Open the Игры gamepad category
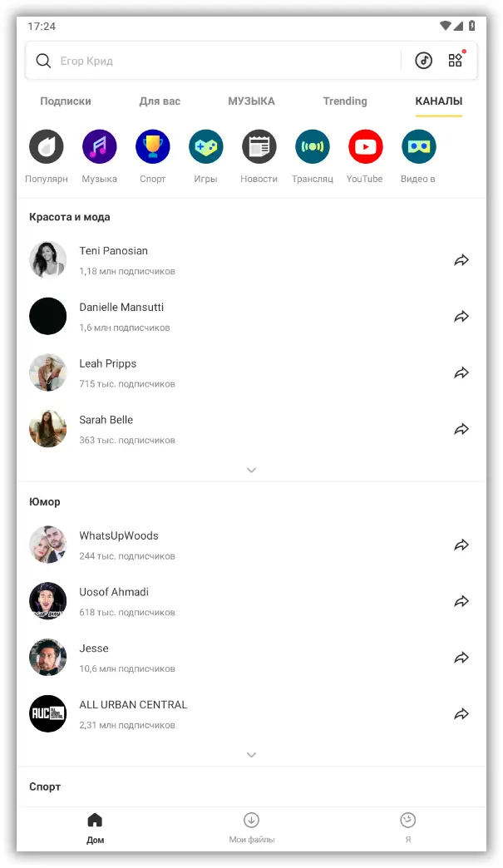This screenshot has height=868, width=503. point(206,147)
